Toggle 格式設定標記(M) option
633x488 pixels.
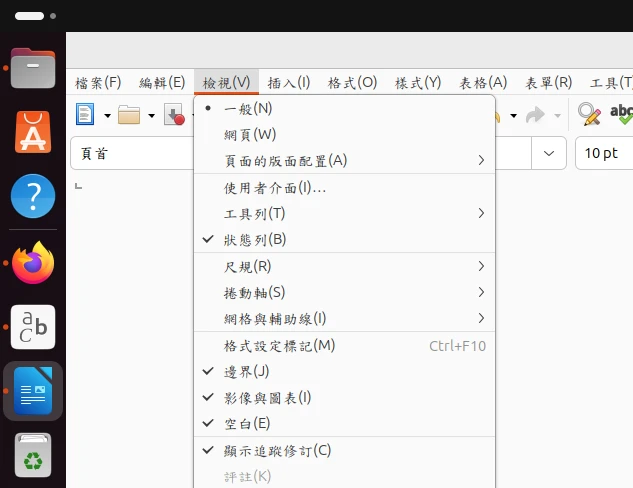point(344,346)
